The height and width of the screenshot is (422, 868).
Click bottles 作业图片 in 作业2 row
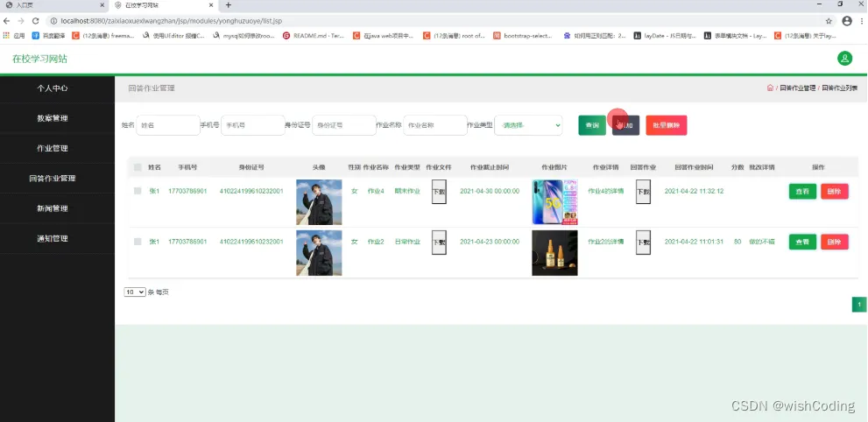pyautogui.click(x=554, y=253)
